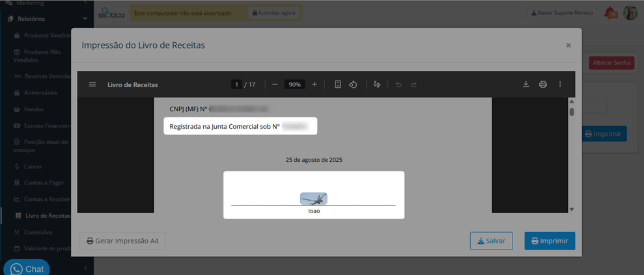The image size is (644, 275).
Task: Collapse the sidebar with the bottom chevron
Action: (85, 268)
